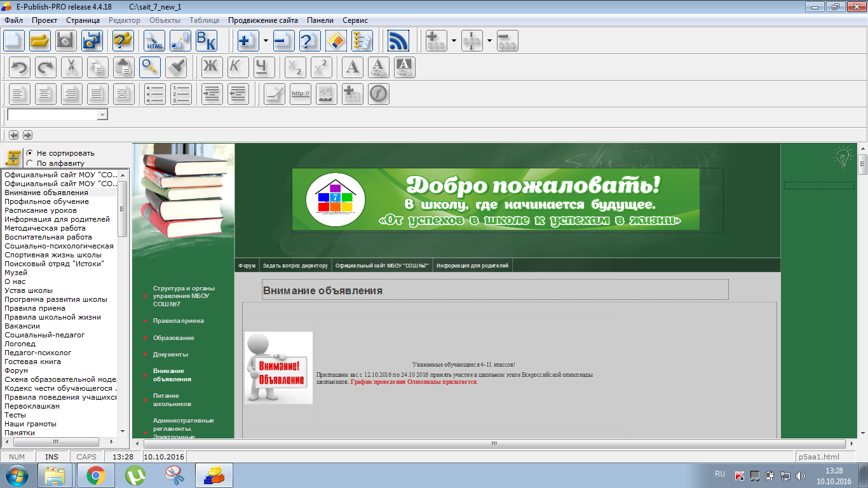Open the 'Проект' menu
The width and height of the screenshot is (868, 488).
(x=44, y=20)
